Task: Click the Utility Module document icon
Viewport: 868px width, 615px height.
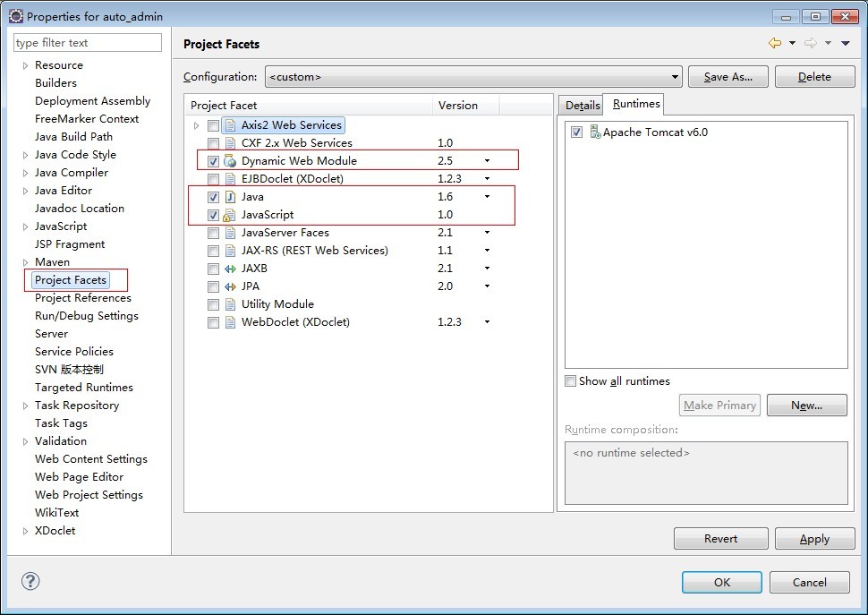Action: click(230, 304)
